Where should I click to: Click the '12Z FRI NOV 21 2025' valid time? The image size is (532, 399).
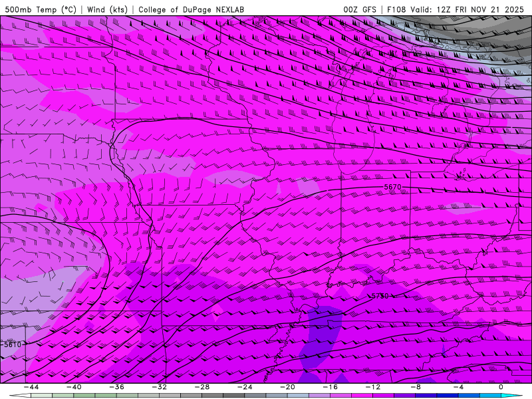click(480, 9)
